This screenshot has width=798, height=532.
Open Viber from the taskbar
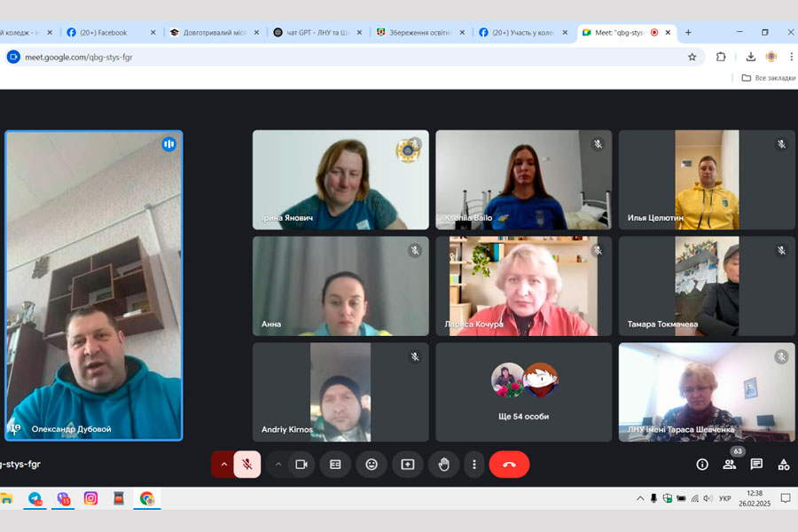63,498
